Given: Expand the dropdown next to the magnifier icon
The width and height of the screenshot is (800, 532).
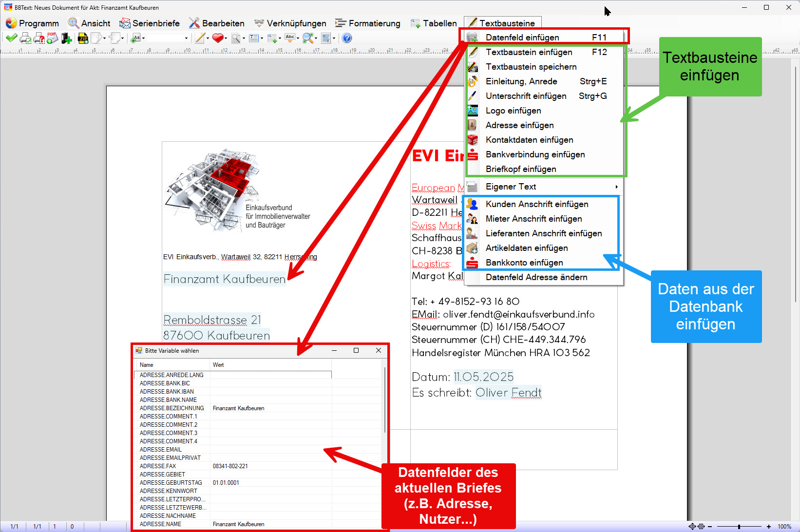Looking at the screenshot, I should 244,38.
